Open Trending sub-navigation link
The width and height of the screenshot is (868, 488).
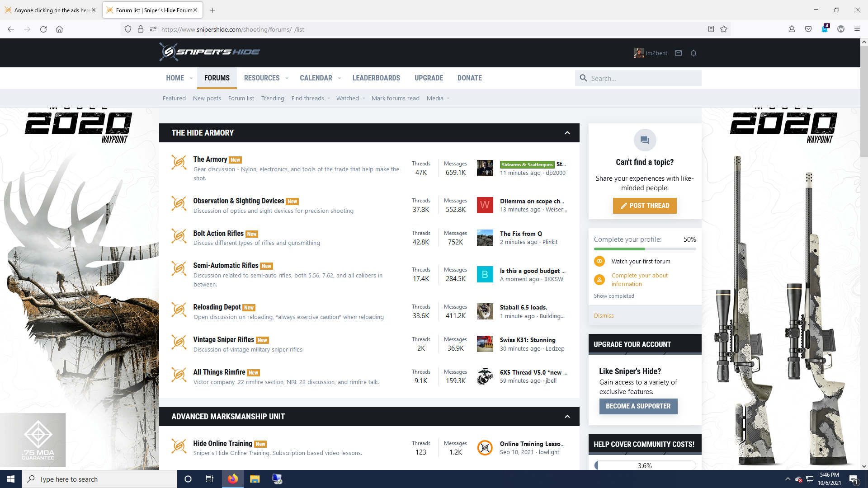click(273, 98)
